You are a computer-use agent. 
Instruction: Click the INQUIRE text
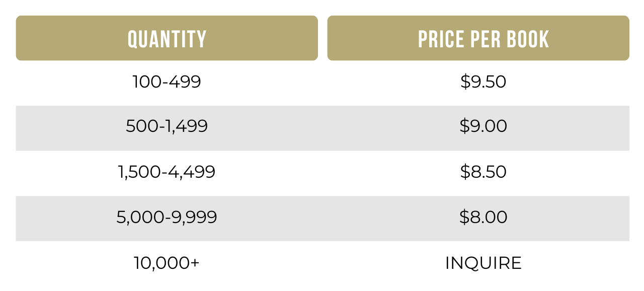click(483, 263)
